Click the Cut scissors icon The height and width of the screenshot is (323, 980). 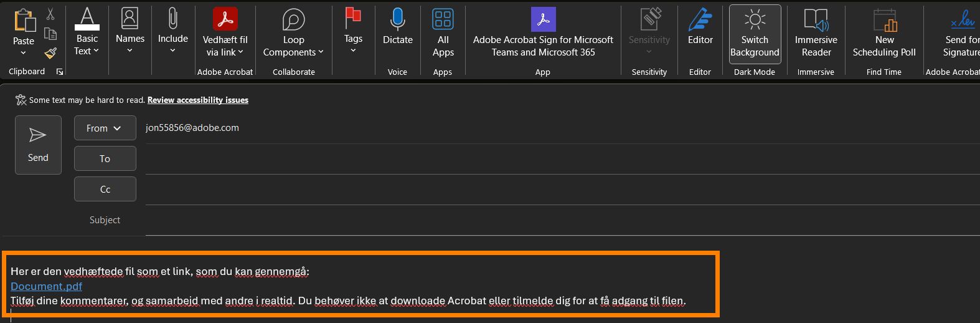point(50,14)
